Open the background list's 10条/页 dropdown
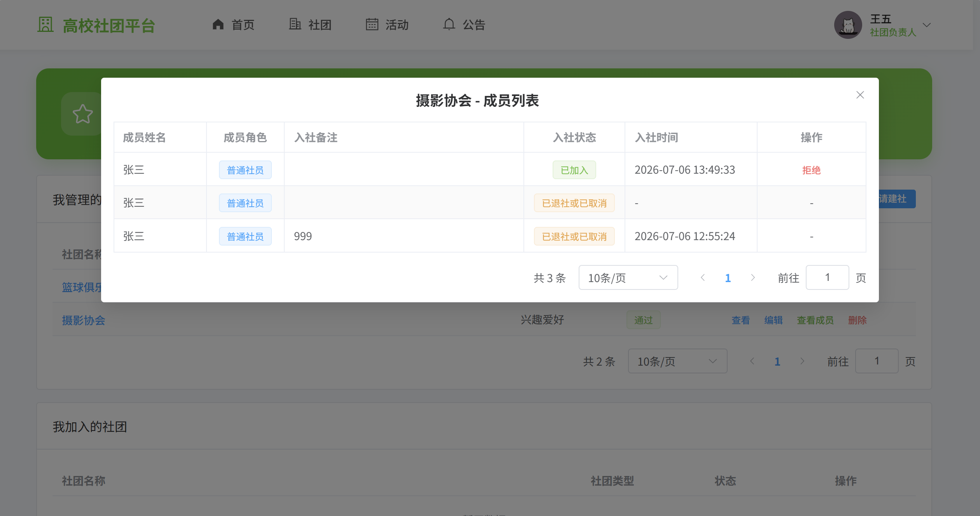 [x=677, y=361]
